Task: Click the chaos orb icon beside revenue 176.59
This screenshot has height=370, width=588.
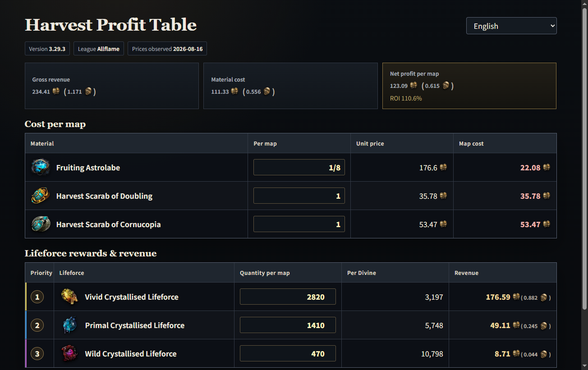Action: [516, 297]
